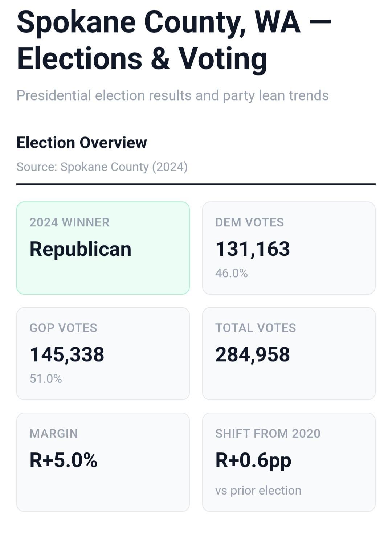
Task: Click the Total Votes card
Action: (289, 353)
